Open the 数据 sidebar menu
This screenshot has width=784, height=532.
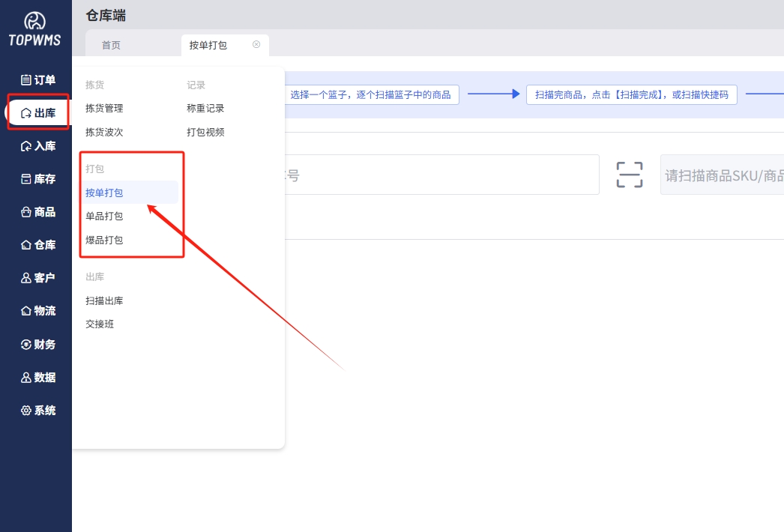click(x=38, y=378)
